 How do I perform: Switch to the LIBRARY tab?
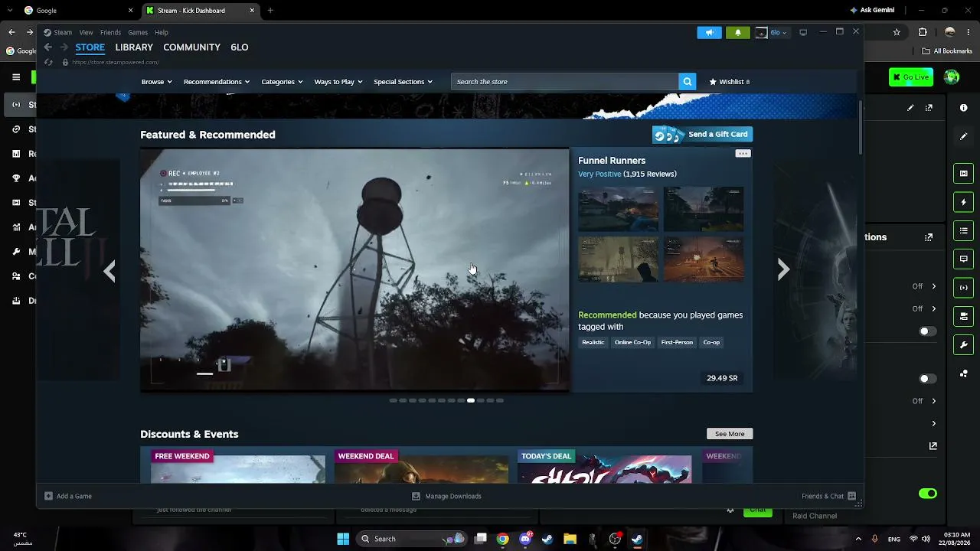click(134, 47)
